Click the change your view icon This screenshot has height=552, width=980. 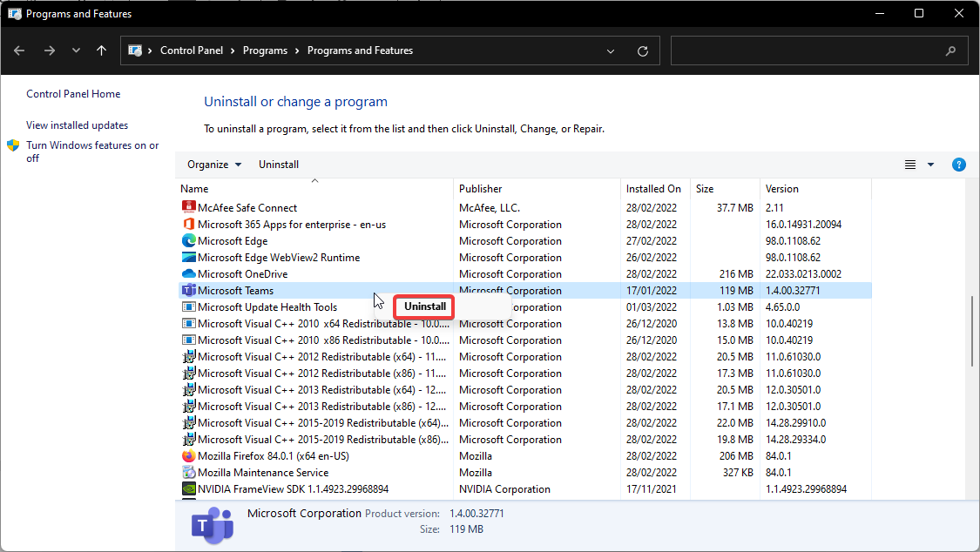tap(909, 164)
